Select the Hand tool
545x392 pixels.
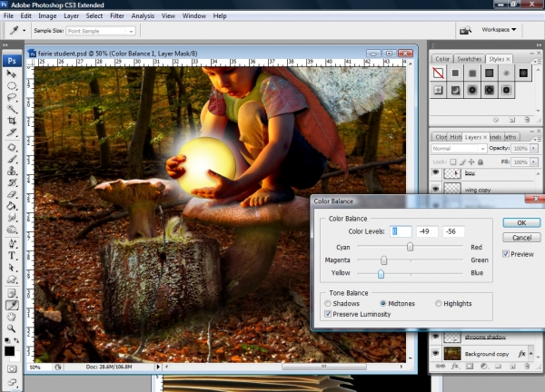(x=12, y=317)
